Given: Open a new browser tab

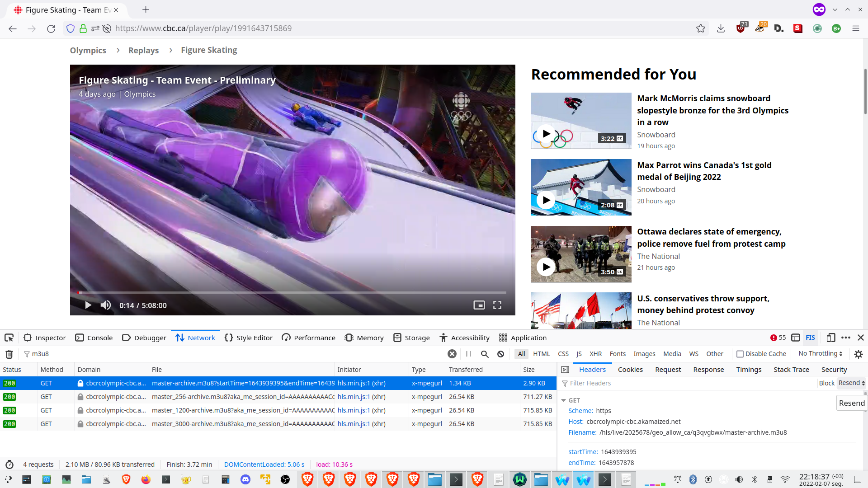Looking at the screenshot, I should (x=146, y=9).
